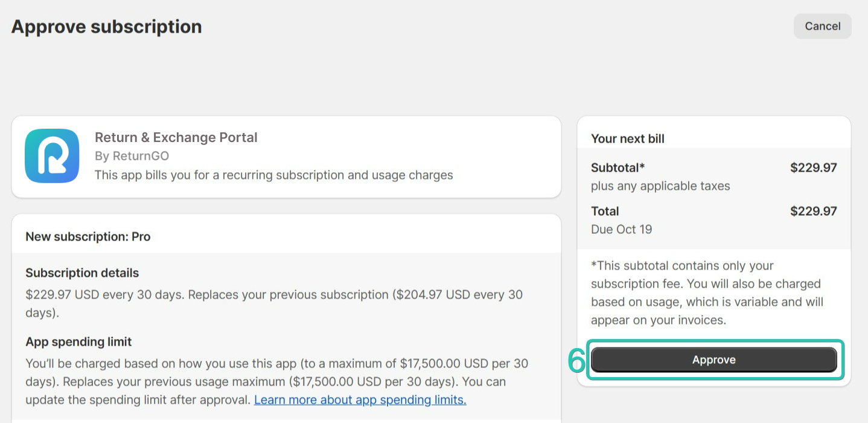Select the Your next bill heading
This screenshot has width=868, height=423.
628,138
